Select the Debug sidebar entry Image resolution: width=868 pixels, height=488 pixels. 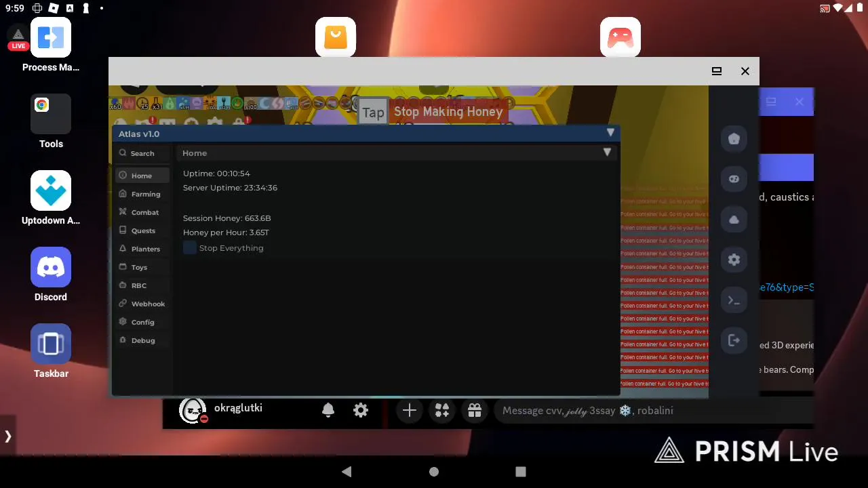(x=142, y=340)
